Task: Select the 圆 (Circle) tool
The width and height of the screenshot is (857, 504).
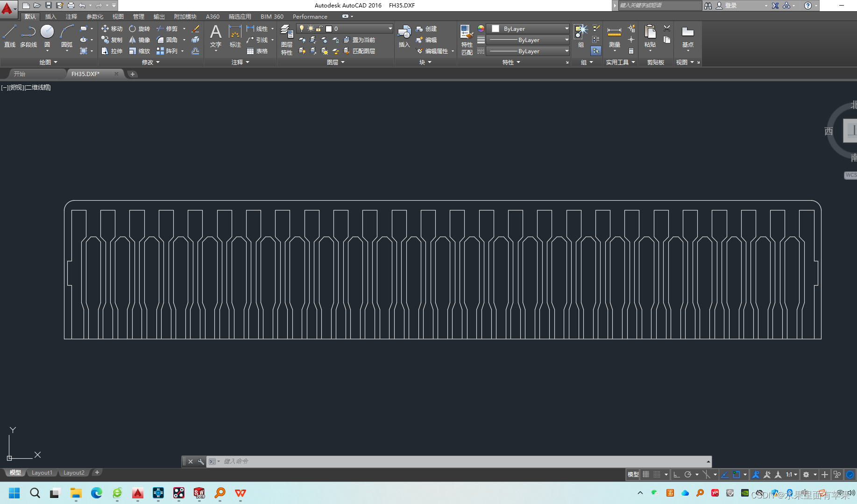Action: (47, 36)
